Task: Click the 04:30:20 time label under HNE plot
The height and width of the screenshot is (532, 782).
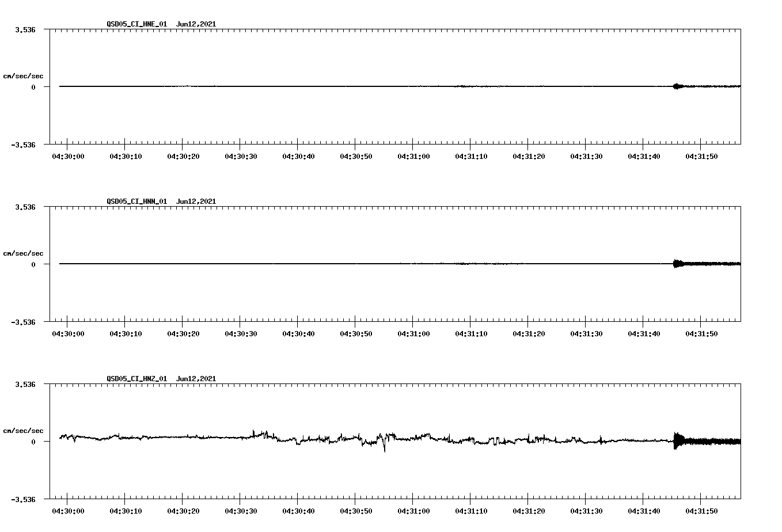Action: [x=183, y=157]
